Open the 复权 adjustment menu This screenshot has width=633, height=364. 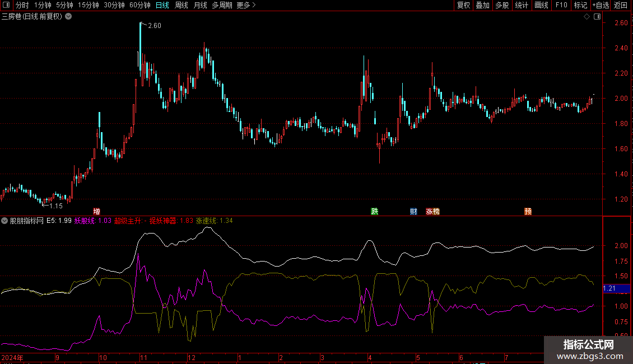[463, 5]
